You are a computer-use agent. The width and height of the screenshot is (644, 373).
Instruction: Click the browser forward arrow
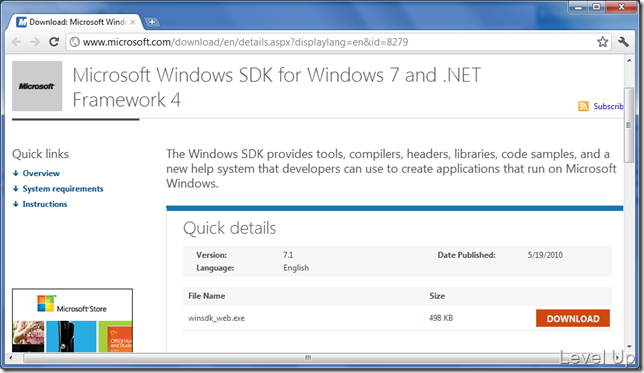(x=35, y=42)
